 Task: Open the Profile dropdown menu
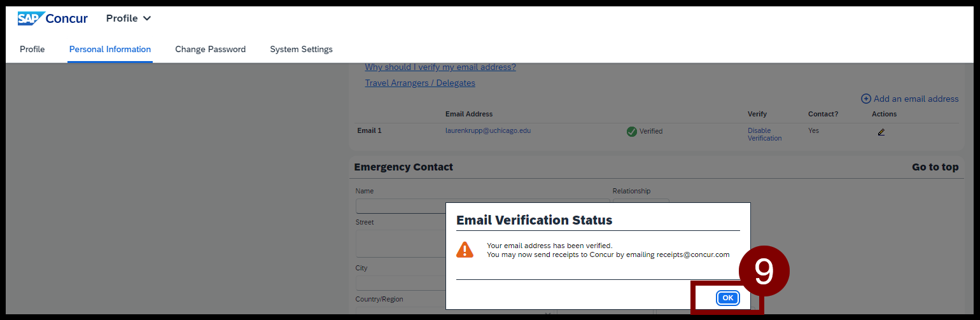(129, 18)
